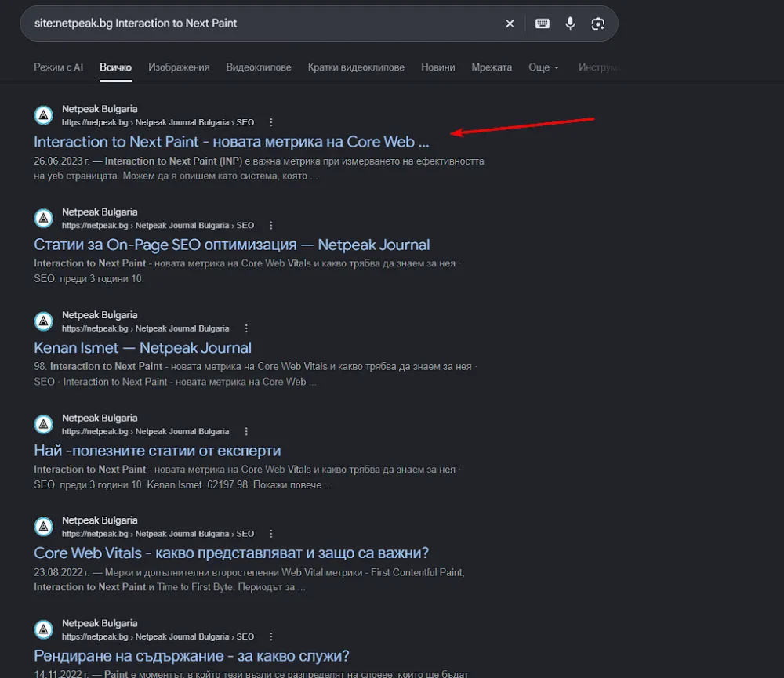This screenshot has width=784, height=678.
Task: Switch to the Режим с AI tab
Action: (58, 67)
